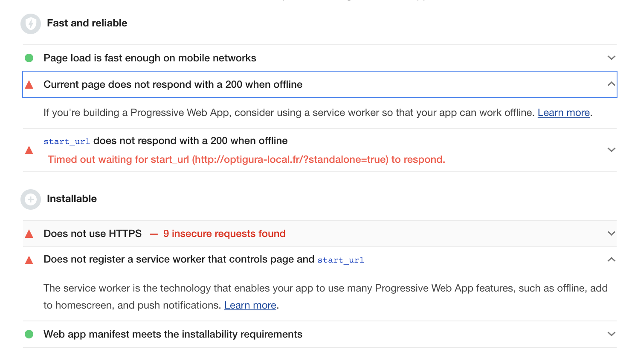Screen dimensions: 632x364
Task: Click the Installable plus circle icon
Action: click(x=31, y=199)
